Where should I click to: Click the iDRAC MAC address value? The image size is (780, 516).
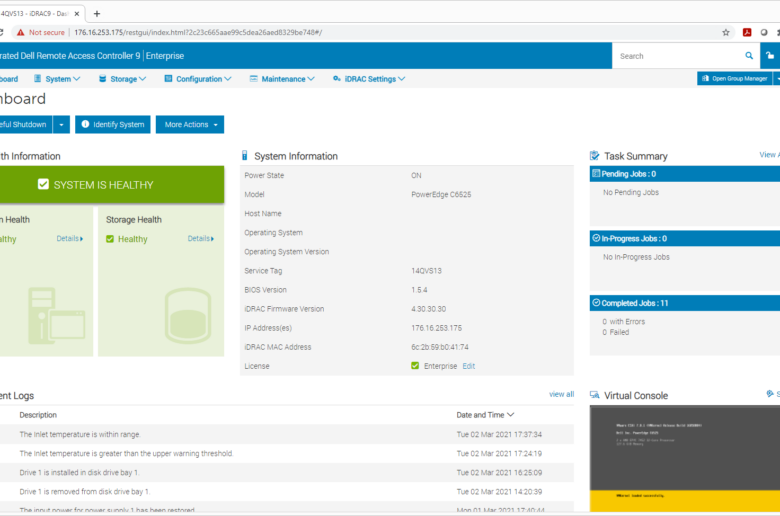tap(440, 347)
